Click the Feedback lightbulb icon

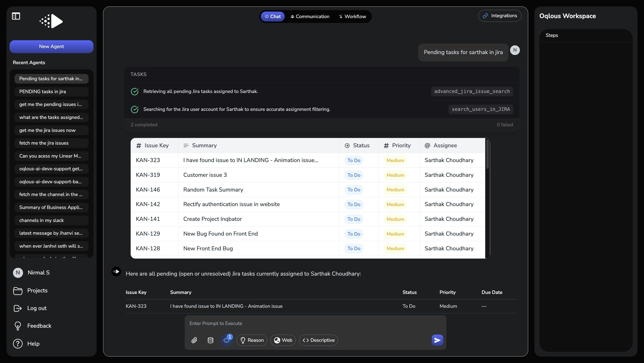(18, 326)
